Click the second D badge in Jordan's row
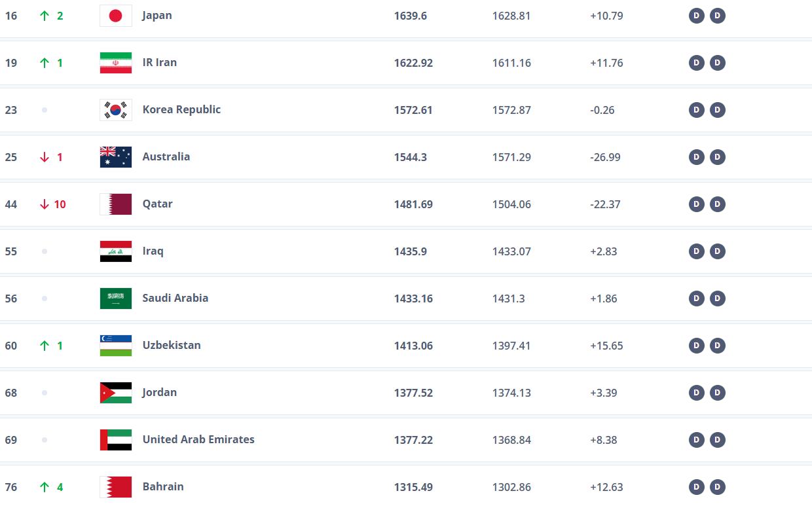This screenshot has height=508, width=812. coord(718,393)
